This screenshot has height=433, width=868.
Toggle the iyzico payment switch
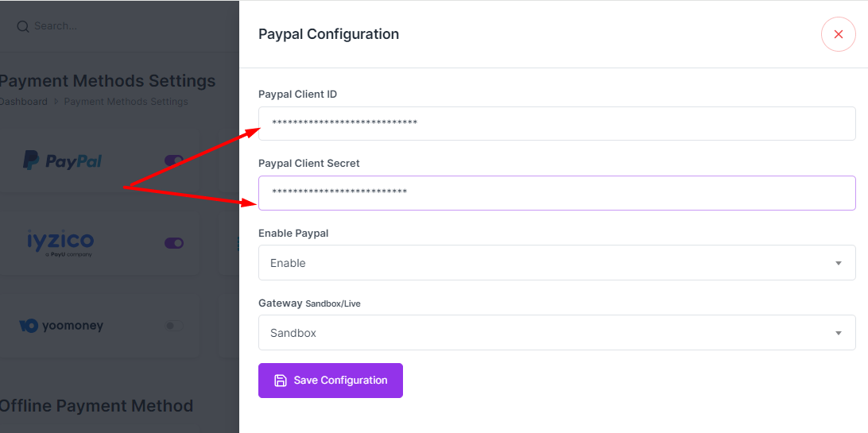pos(174,243)
